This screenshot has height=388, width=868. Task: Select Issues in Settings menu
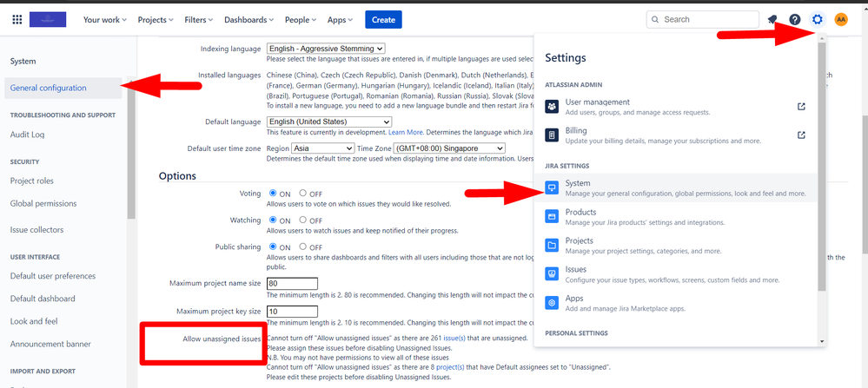675,274
